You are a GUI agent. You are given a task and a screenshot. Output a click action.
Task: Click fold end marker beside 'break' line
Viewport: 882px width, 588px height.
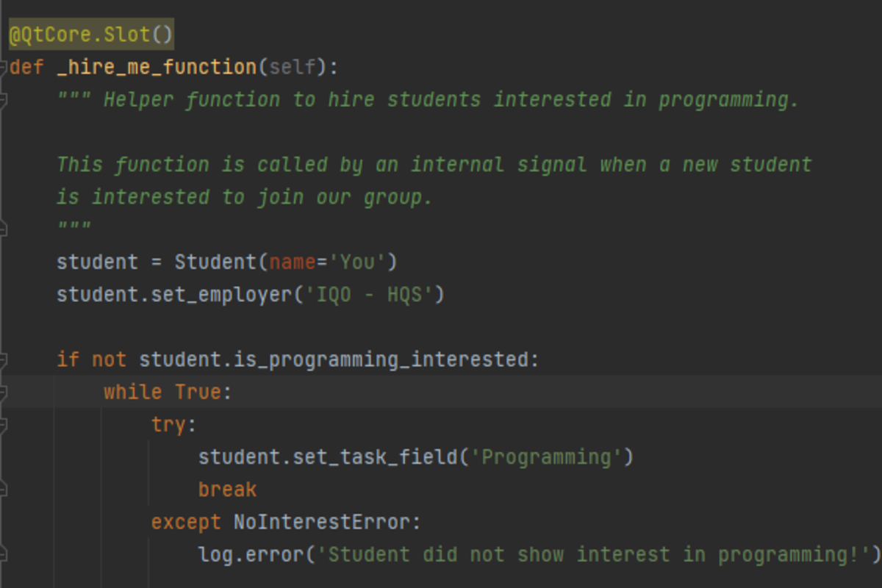[4, 490]
